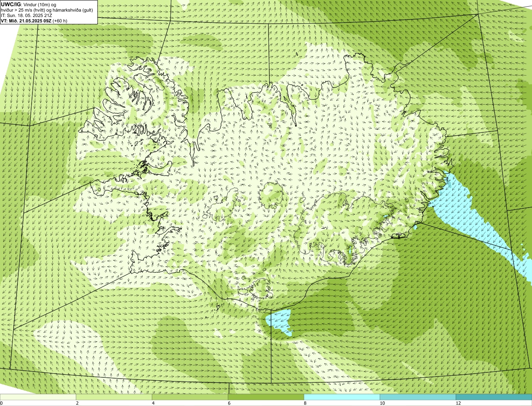Click the initial time 'IT: Sun. 18. 05. 2025 21Z'
Screen dimensions: 532x406
(x=27, y=15)
